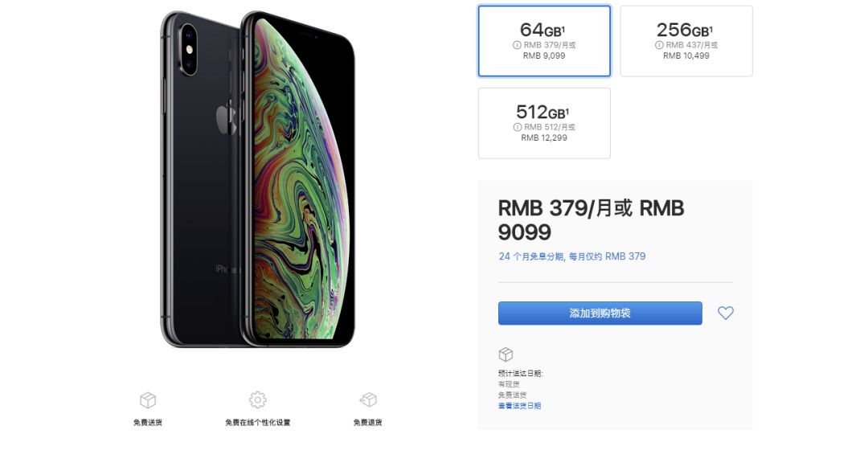Viewport: 868px width, 459px height.
Task: Open the view delivery dates link
Action: (x=519, y=406)
